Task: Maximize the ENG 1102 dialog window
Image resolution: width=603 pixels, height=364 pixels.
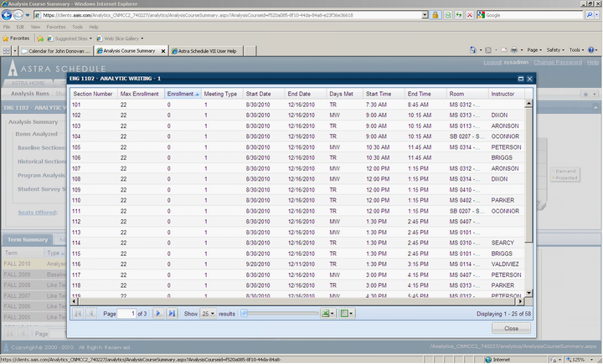Action: point(520,78)
